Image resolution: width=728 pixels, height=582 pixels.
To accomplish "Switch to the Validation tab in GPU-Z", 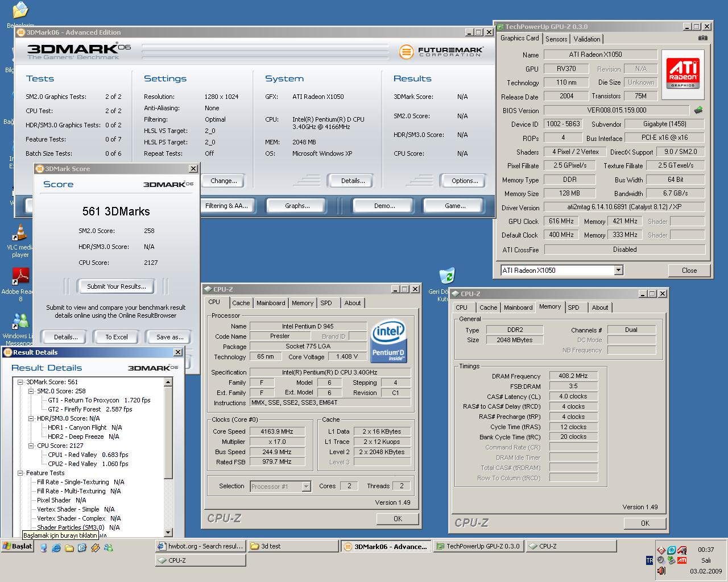I will coord(586,39).
